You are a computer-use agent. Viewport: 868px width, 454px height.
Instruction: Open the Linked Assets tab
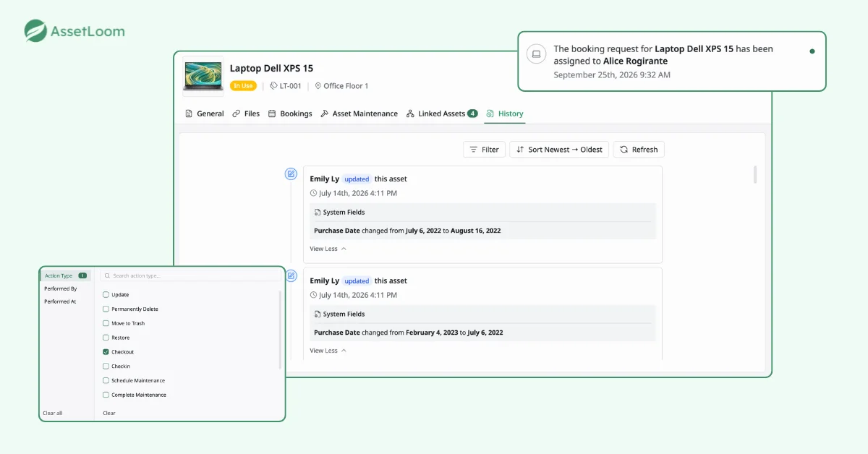point(442,113)
